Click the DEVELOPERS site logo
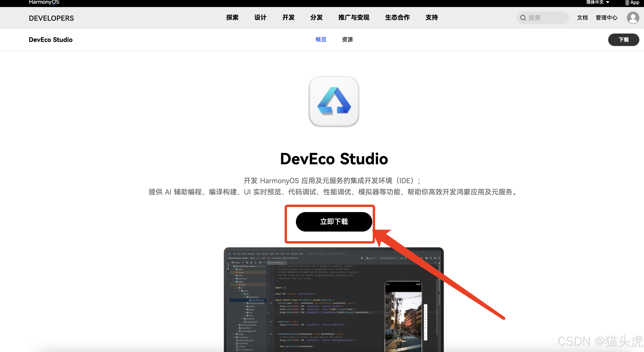Viewport: 644px width, 352px height. tap(51, 18)
